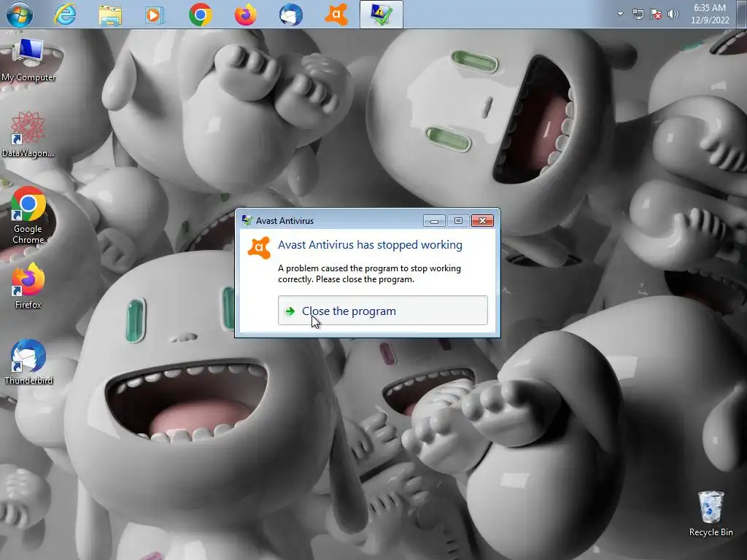Select the DataWagon desktop shortcut
747x560 pixels.
(28, 134)
